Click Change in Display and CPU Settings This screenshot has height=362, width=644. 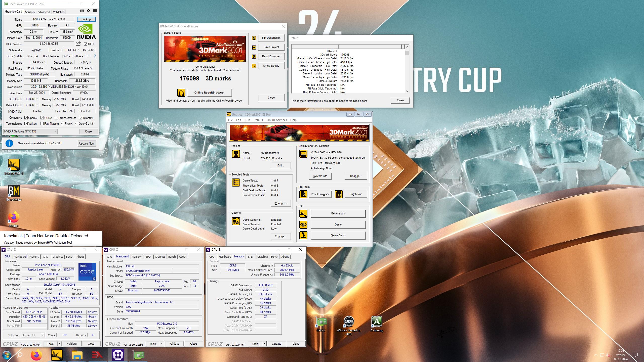pos(356,176)
